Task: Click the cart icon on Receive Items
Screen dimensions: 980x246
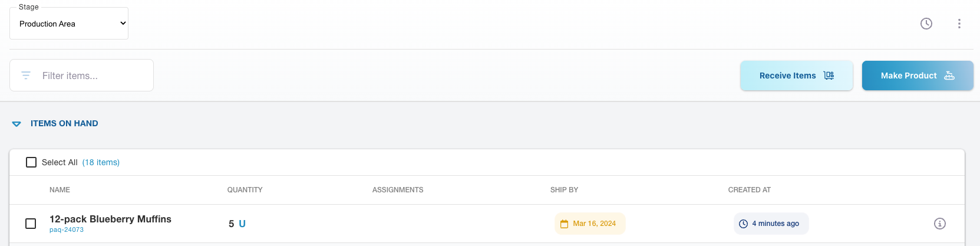Action: [829, 76]
